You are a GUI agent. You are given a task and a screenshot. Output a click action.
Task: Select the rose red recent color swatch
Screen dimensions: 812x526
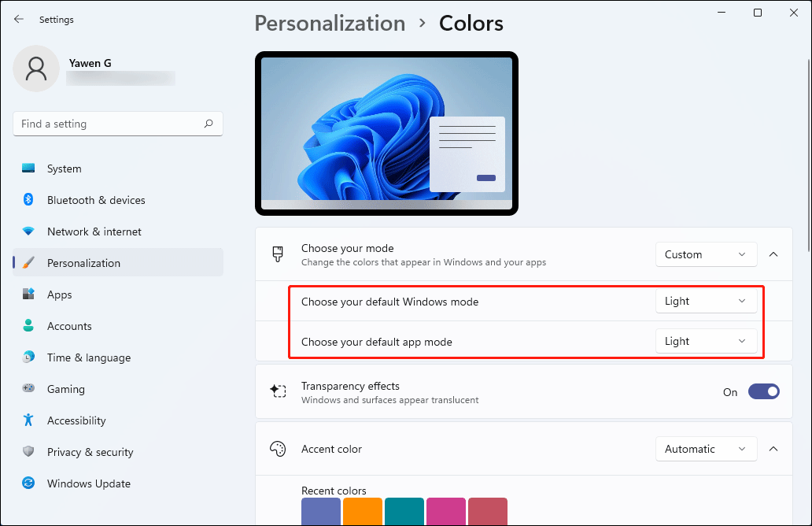tap(488, 512)
